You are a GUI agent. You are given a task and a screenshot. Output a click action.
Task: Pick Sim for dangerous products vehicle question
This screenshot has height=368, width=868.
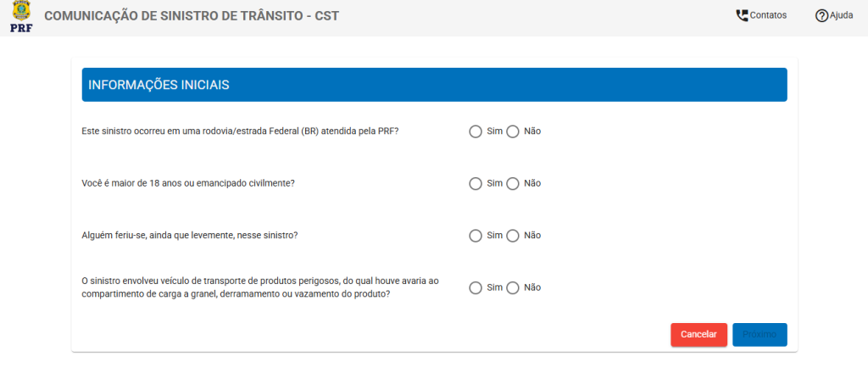(476, 287)
